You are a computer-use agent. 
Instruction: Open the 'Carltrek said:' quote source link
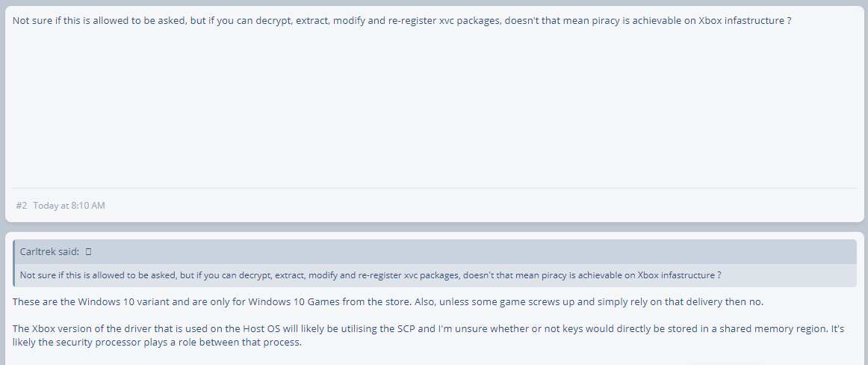coord(50,252)
